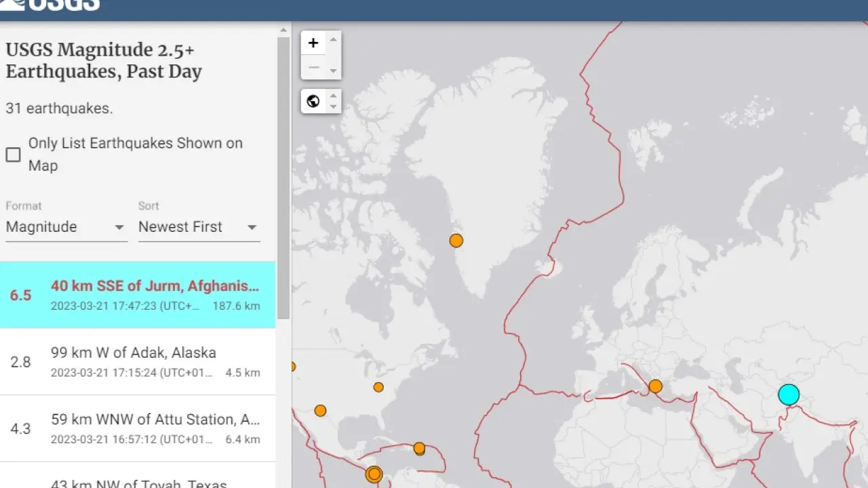This screenshot has height=488, width=868.
Task: Zoom in with the plus button
Action: pos(313,43)
